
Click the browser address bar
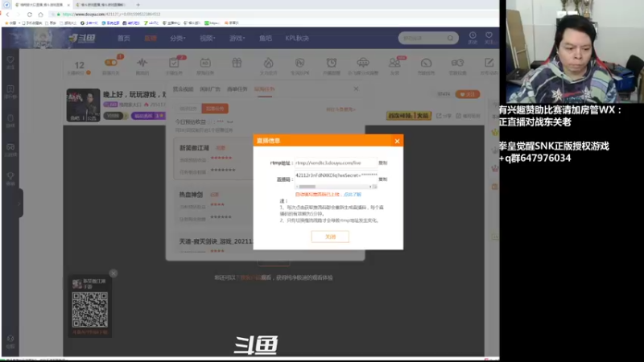(x=271, y=14)
